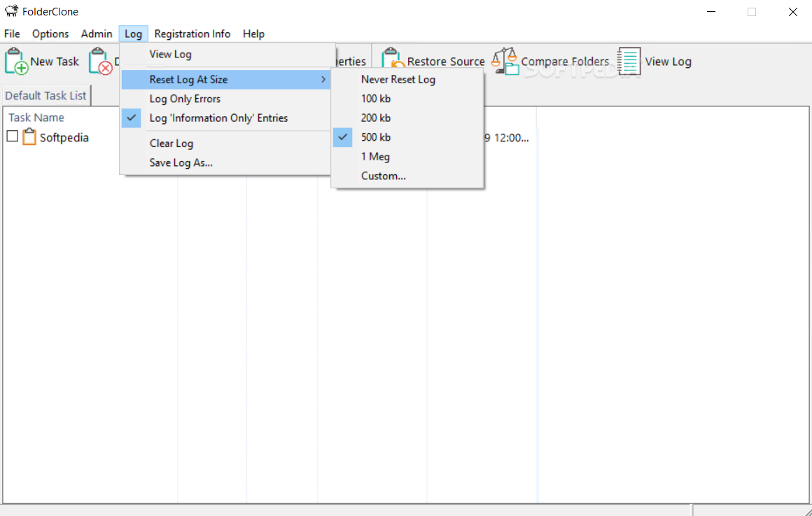Select the checked 500 kb reset size
This screenshot has height=516, width=812.
point(407,137)
